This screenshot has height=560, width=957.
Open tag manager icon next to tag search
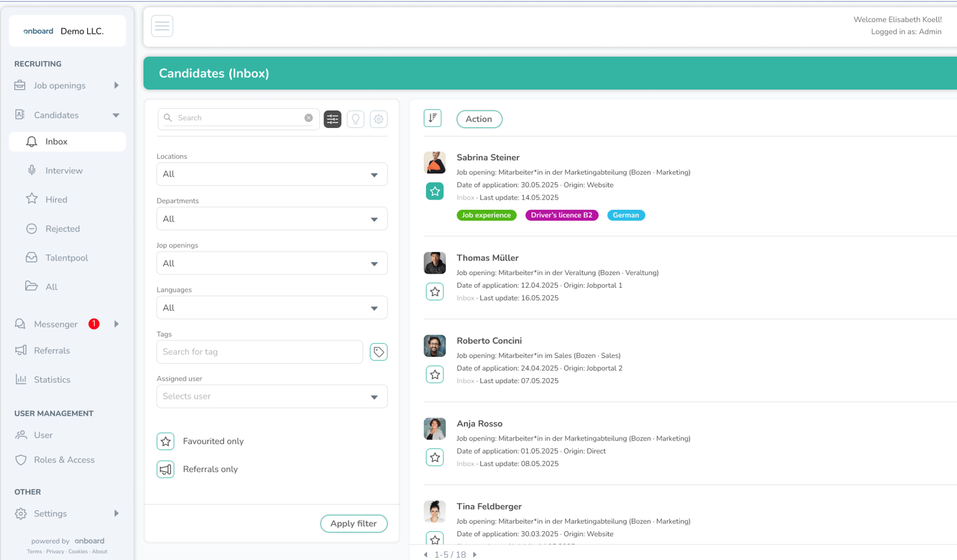click(379, 352)
